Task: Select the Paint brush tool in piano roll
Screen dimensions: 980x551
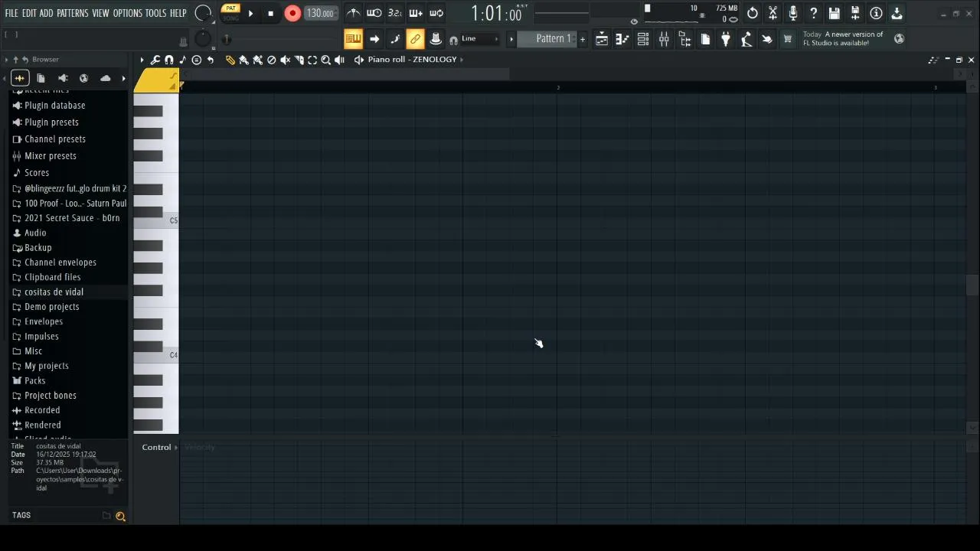Action: [x=243, y=60]
